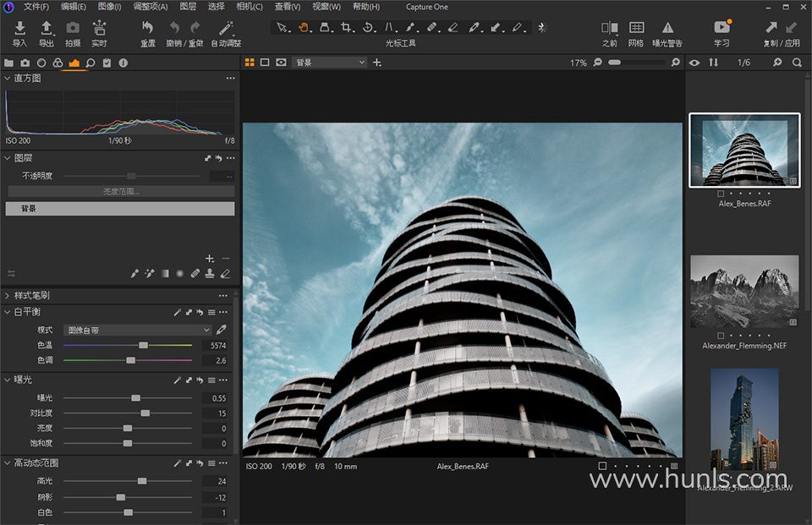Collapse the 曝光 panel
Screen dimensions: 812x525
[8, 380]
